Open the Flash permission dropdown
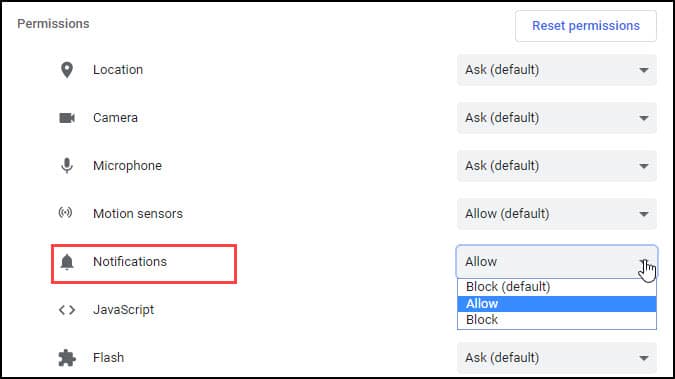This screenshot has width=675, height=379. pyautogui.click(x=557, y=357)
